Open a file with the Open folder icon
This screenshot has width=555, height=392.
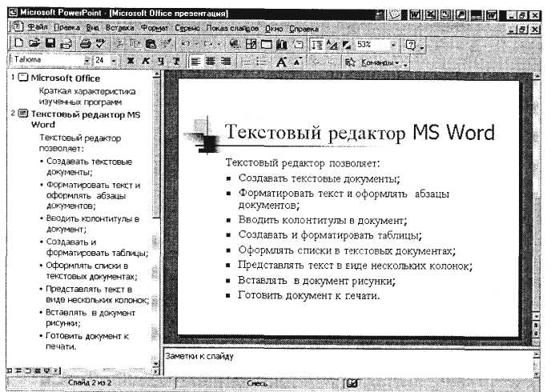coord(34,44)
